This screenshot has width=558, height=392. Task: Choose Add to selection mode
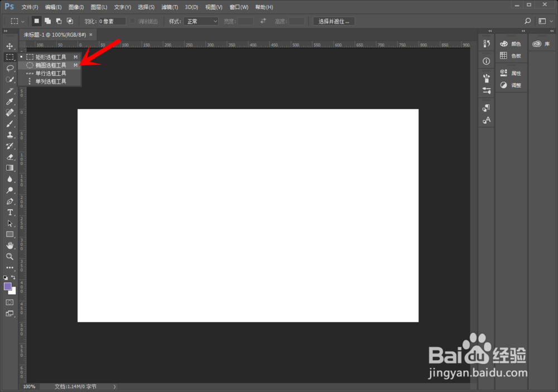click(x=47, y=21)
